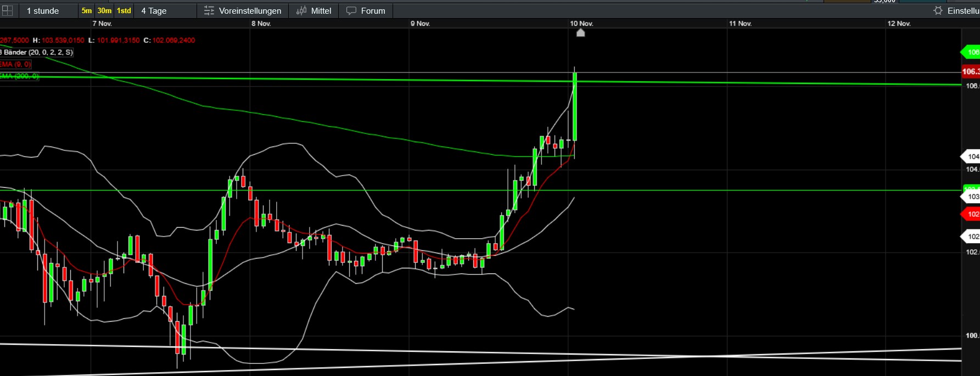Activate the 1std timeframe button
This screenshot has height=376, width=980.
tap(124, 10)
